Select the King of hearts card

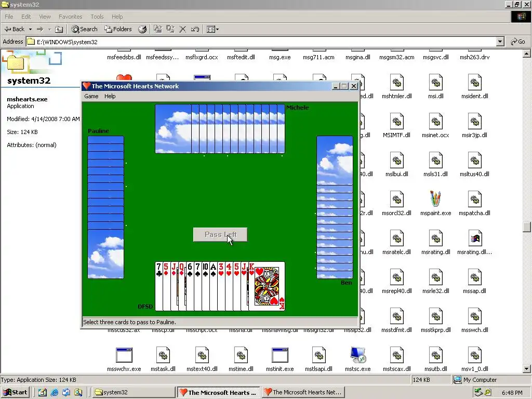pos(267,286)
